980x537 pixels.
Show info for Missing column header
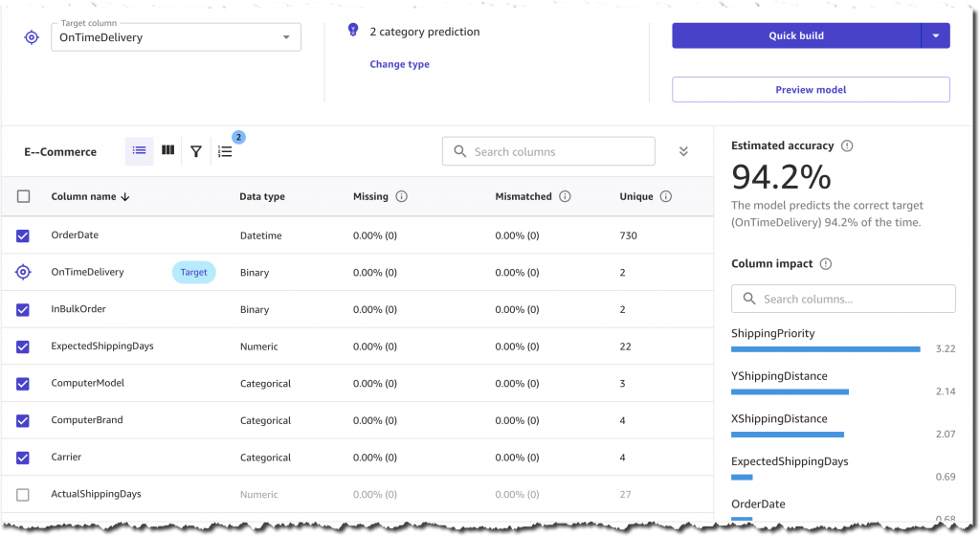tap(401, 196)
